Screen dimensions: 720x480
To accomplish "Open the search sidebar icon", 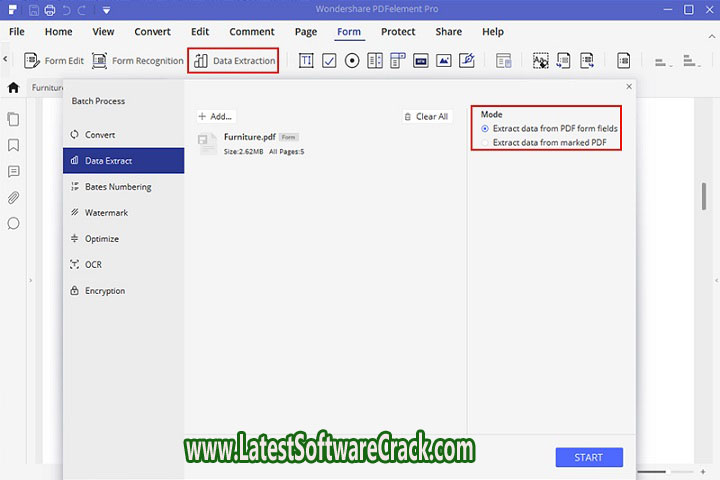I will point(13,224).
